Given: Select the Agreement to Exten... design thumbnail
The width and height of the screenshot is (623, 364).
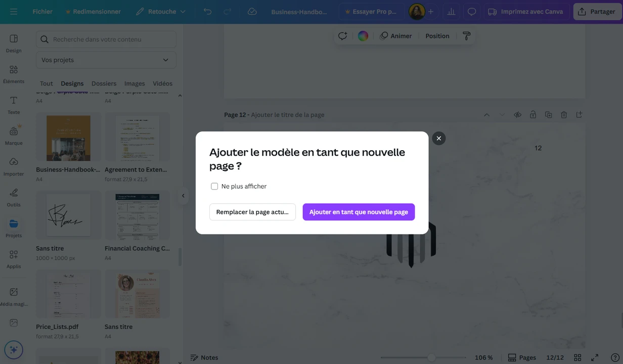Looking at the screenshot, I should [x=137, y=138].
